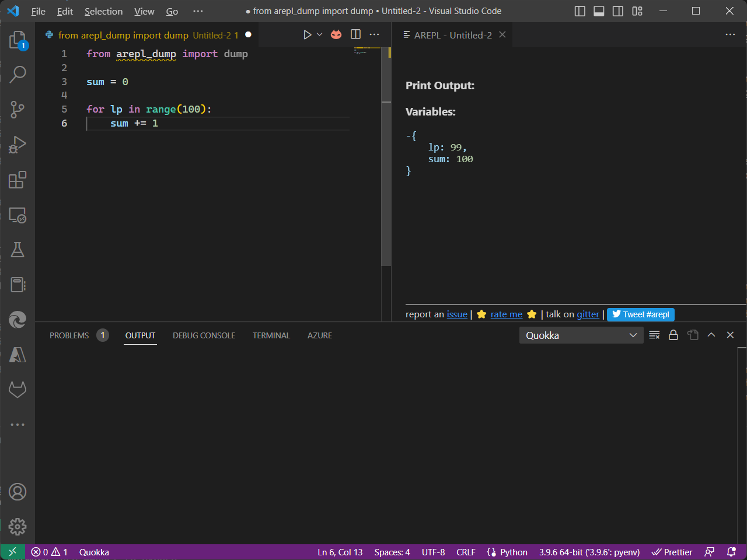
Task: Split the editor right
Action: point(355,34)
